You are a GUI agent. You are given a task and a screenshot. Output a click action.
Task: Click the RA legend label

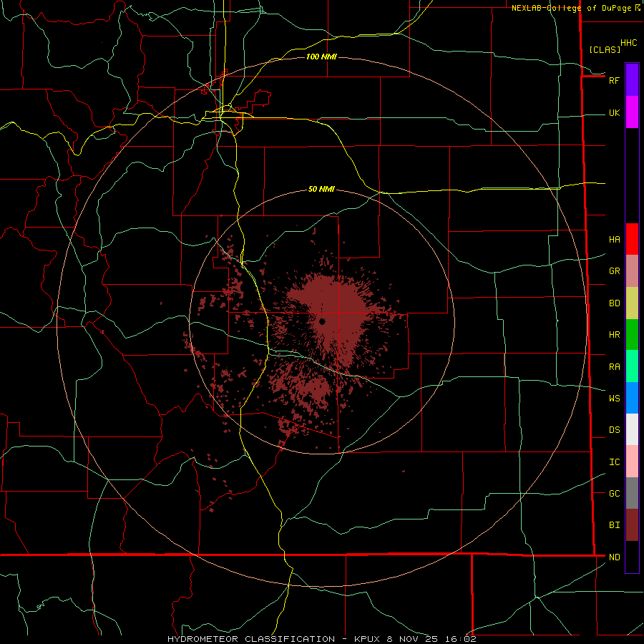click(x=614, y=366)
